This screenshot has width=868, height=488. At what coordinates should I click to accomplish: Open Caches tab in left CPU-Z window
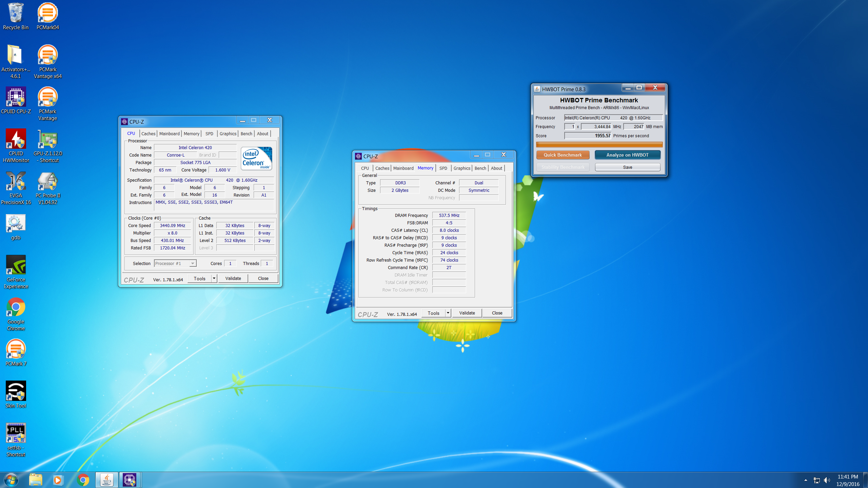point(148,134)
